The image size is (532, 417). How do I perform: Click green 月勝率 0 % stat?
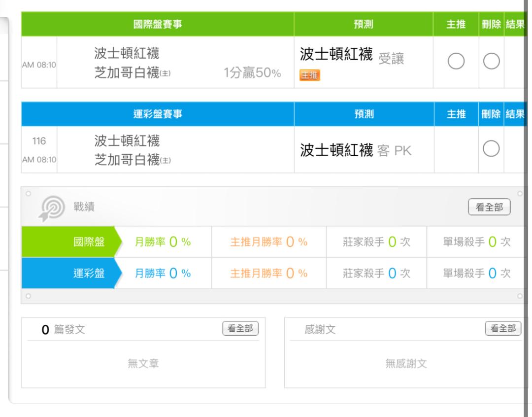click(x=163, y=242)
